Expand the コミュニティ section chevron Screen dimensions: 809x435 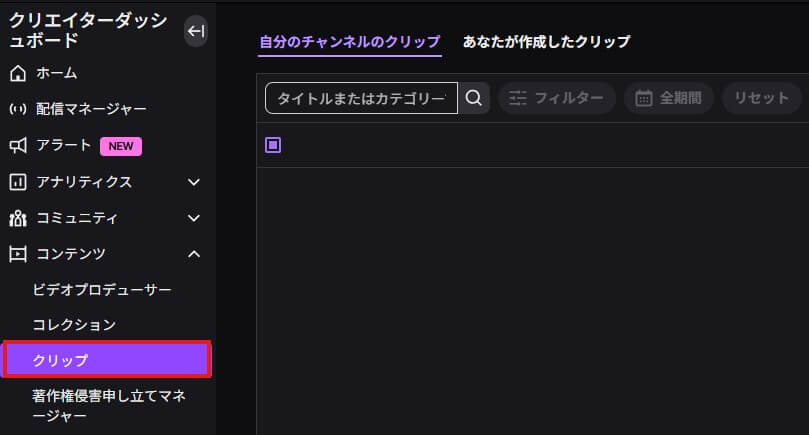coord(194,218)
